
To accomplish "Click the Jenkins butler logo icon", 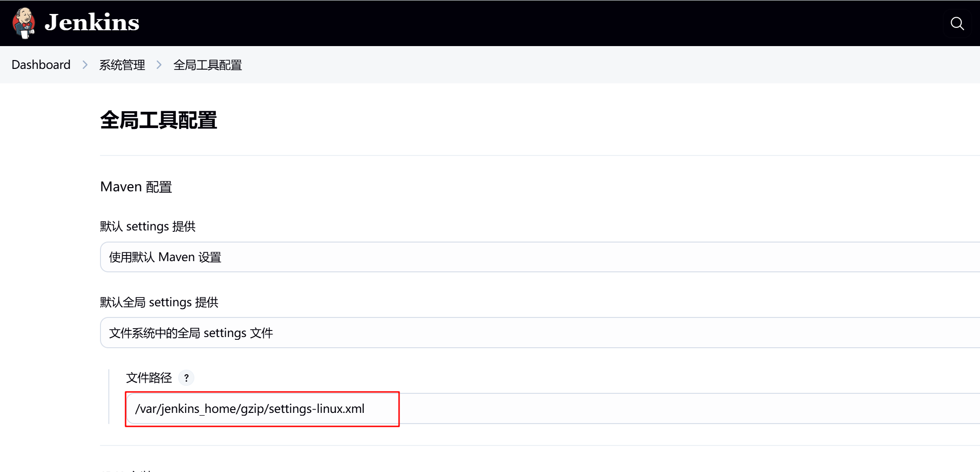I will pos(24,23).
